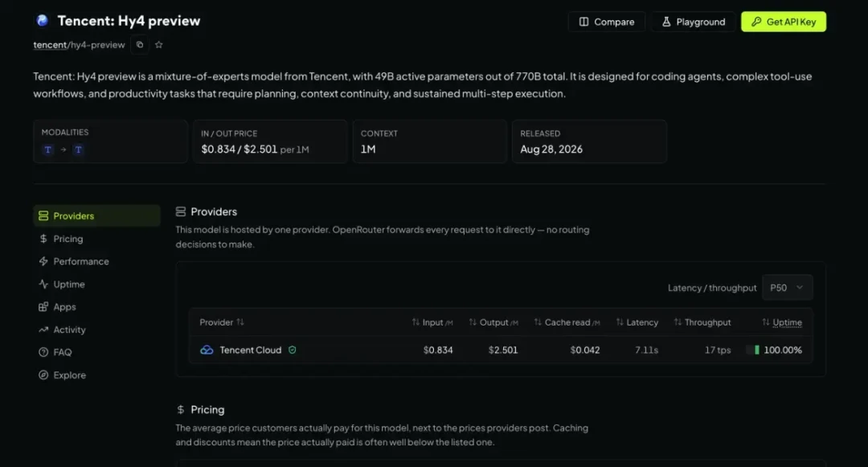Screen dimensions: 868x467
Task: Expand the P50 latency/throughput dropdown
Action: click(x=787, y=288)
